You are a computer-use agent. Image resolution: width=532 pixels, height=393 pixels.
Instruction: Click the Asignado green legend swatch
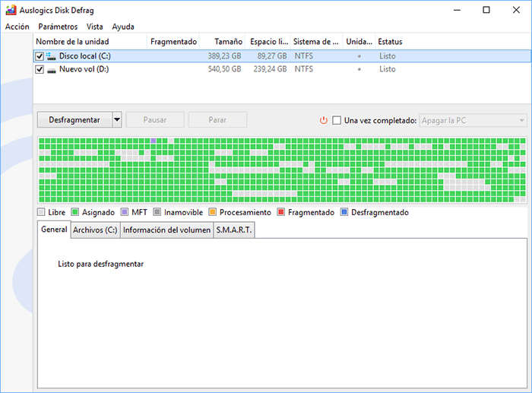[x=75, y=212]
